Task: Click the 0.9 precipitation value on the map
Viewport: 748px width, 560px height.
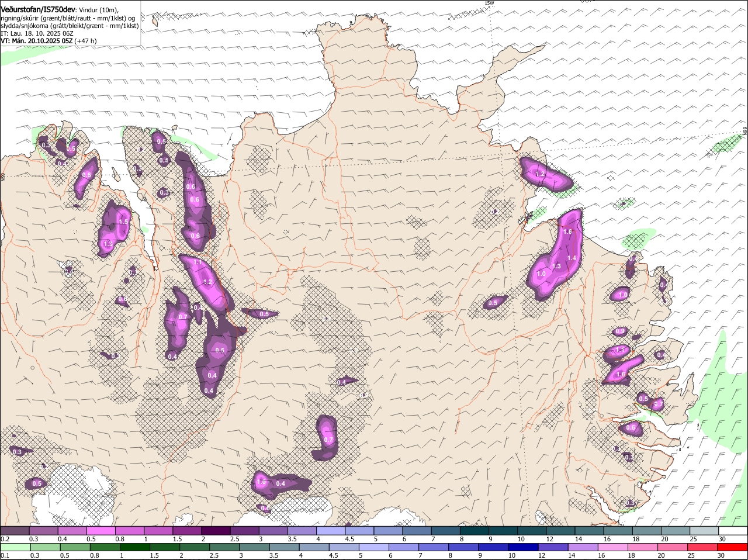Action: click(x=620, y=331)
